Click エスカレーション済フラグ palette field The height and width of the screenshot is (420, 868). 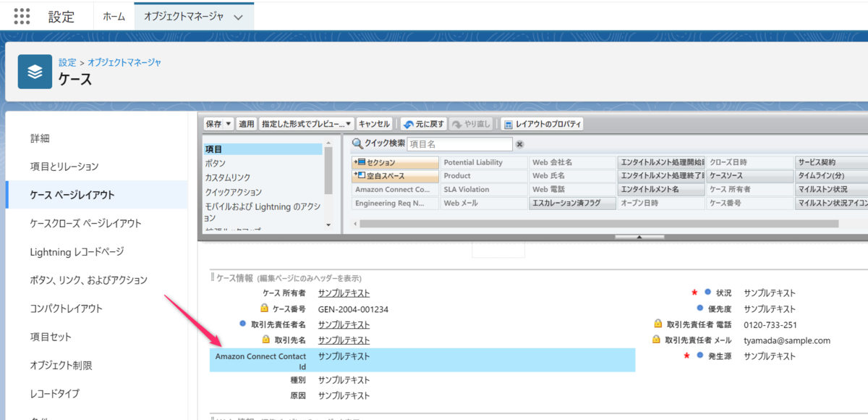click(x=572, y=203)
